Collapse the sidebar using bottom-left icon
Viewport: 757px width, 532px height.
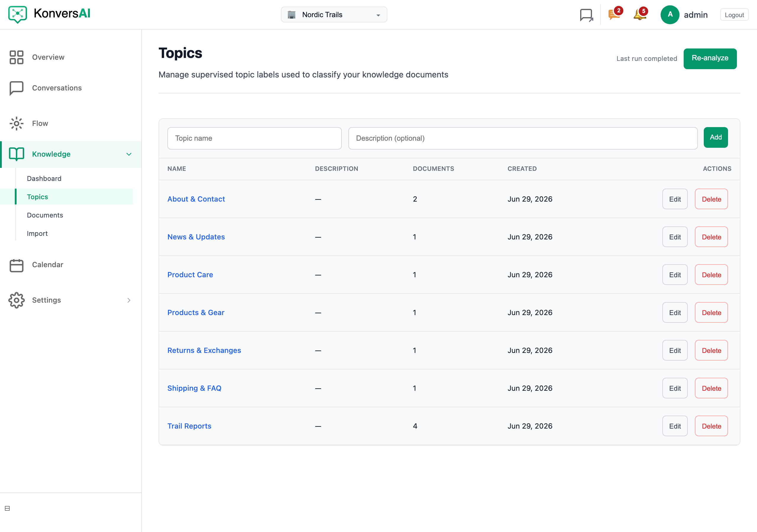(7, 508)
